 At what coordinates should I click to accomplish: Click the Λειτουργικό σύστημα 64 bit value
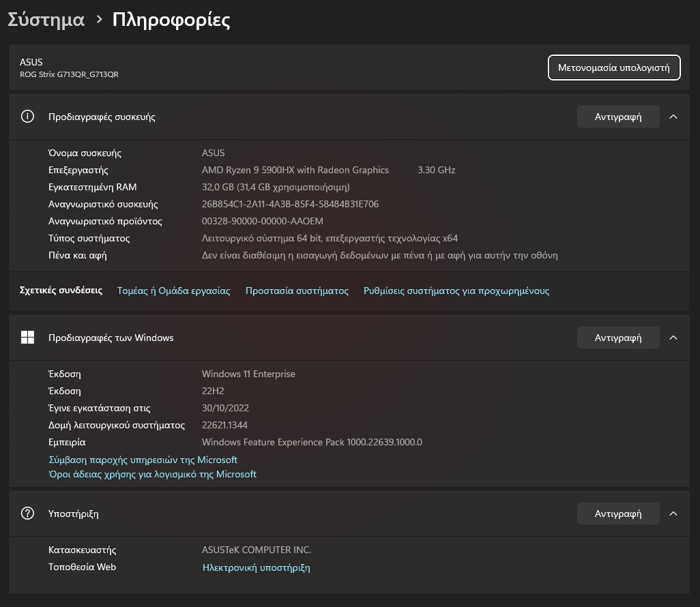(330, 238)
